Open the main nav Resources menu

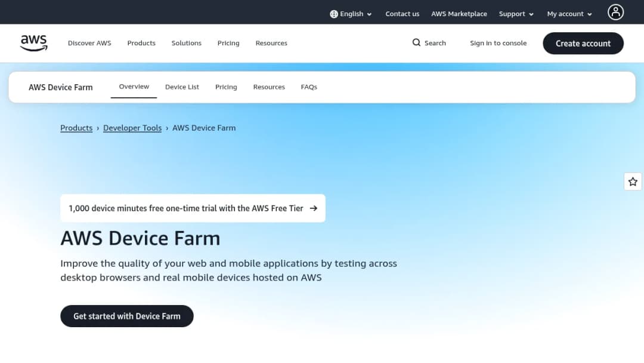point(271,43)
